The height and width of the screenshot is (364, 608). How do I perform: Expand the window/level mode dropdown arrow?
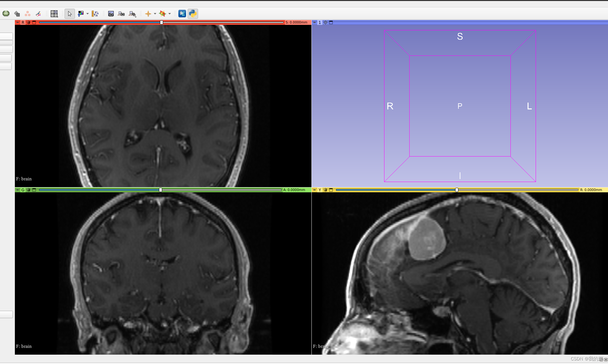[x=88, y=14]
